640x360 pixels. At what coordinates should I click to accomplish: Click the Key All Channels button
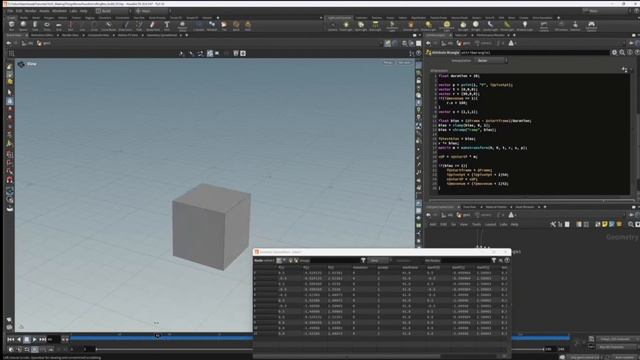click(x=615, y=347)
